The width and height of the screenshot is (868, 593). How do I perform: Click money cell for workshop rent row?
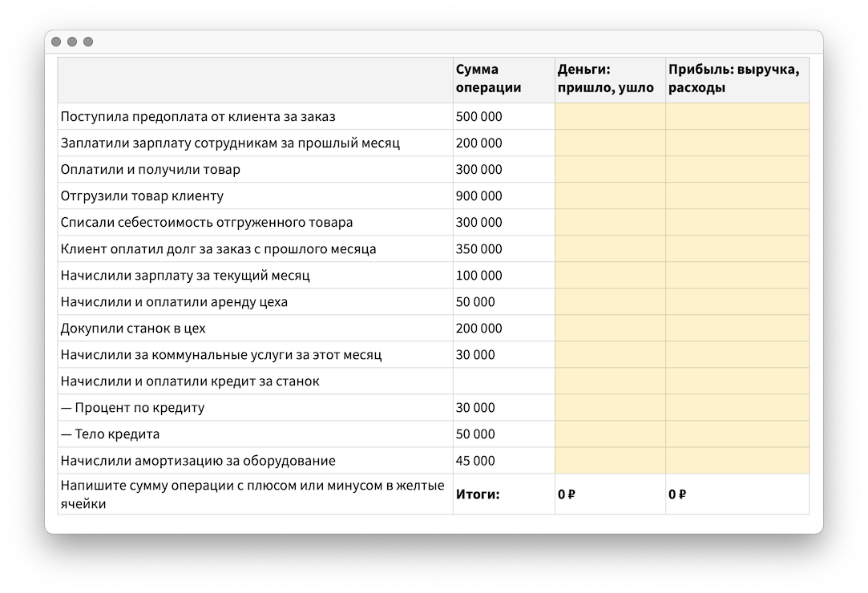(609, 301)
